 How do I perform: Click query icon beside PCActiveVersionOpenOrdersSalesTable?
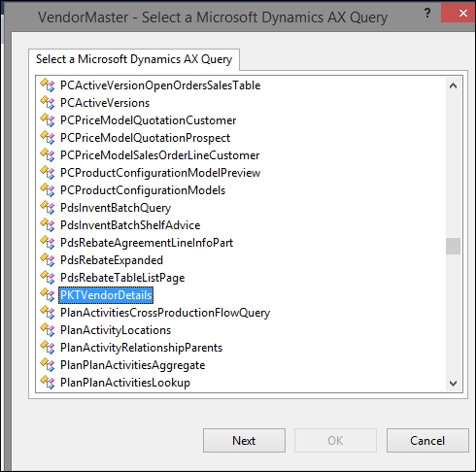pyautogui.click(x=48, y=85)
